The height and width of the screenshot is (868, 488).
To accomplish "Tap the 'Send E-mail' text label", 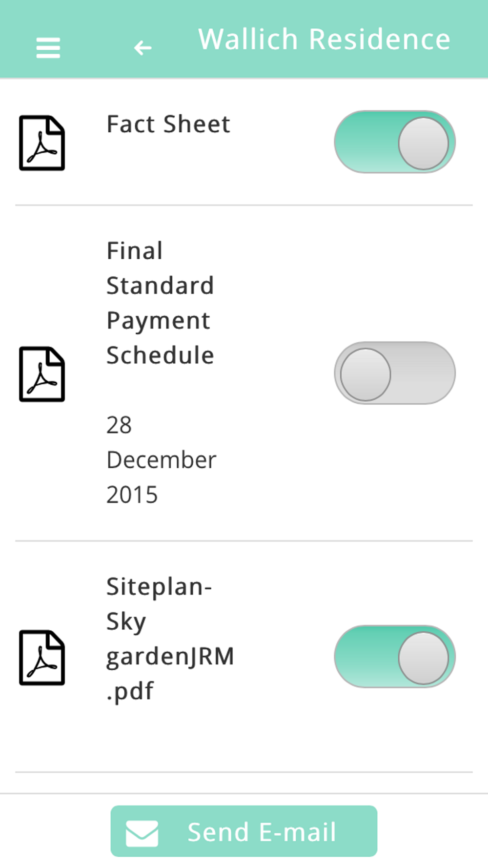I will 262,832.
